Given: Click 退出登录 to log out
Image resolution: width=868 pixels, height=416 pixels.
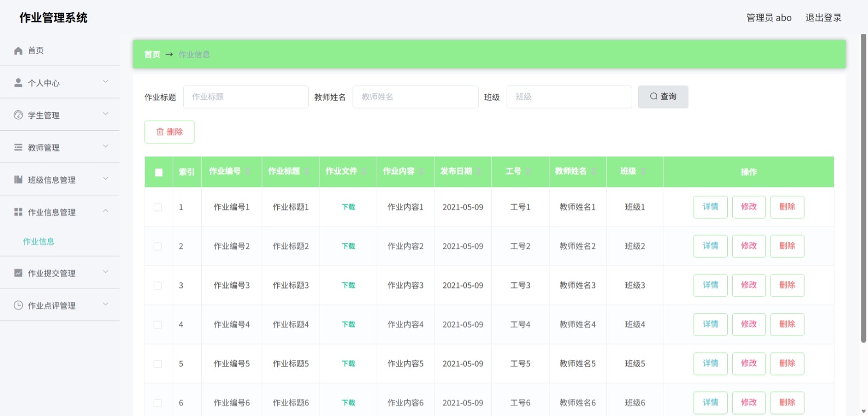Looking at the screenshot, I should click(823, 18).
